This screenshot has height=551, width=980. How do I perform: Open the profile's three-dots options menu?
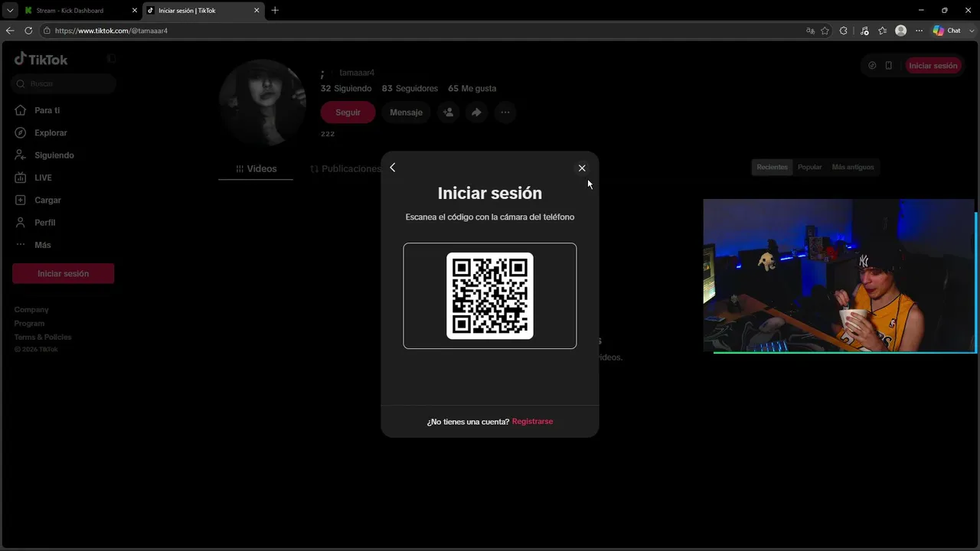point(505,112)
